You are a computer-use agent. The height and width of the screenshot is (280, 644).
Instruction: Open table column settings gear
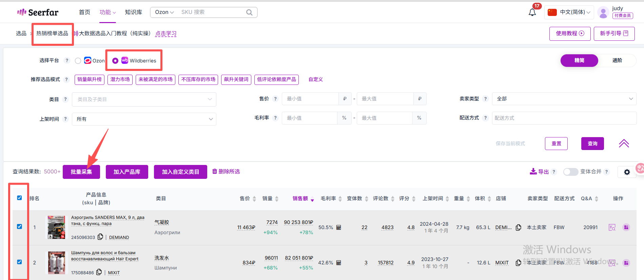(x=627, y=172)
